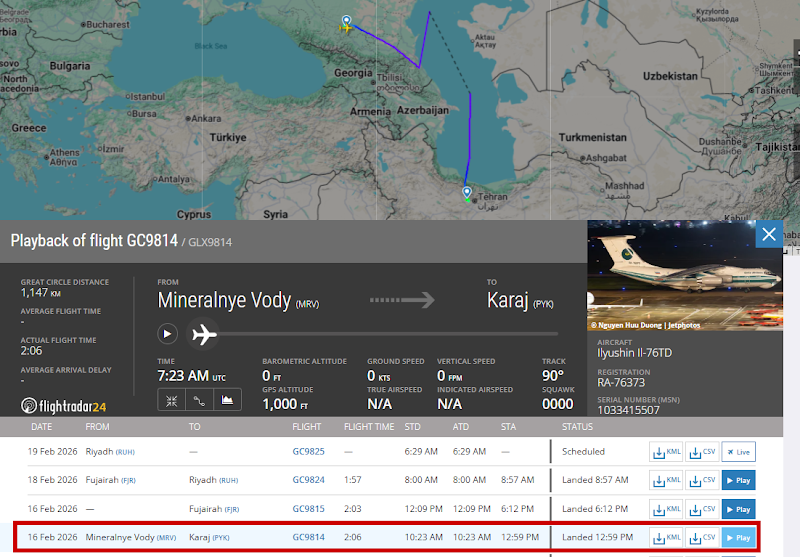Image resolution: width=800 pixels, height=557 pixels.
Task: Toggle the flight route path icon
Action: coord(200,400)
